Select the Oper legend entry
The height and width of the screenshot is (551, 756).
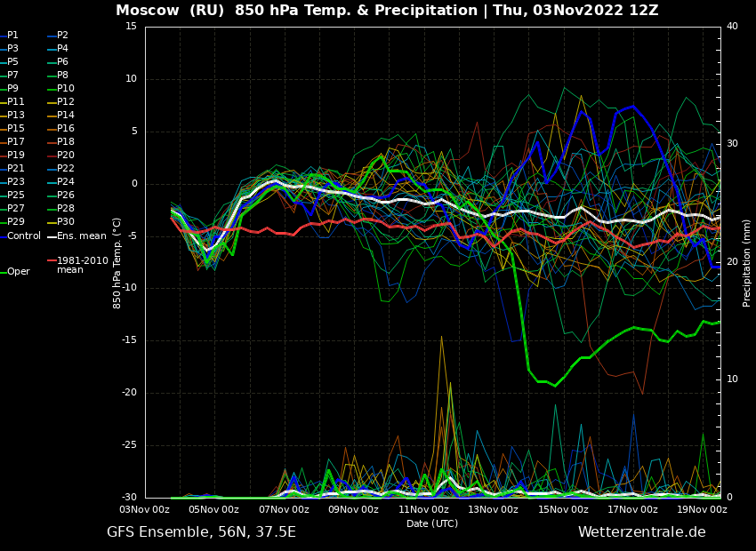(19, 272)
